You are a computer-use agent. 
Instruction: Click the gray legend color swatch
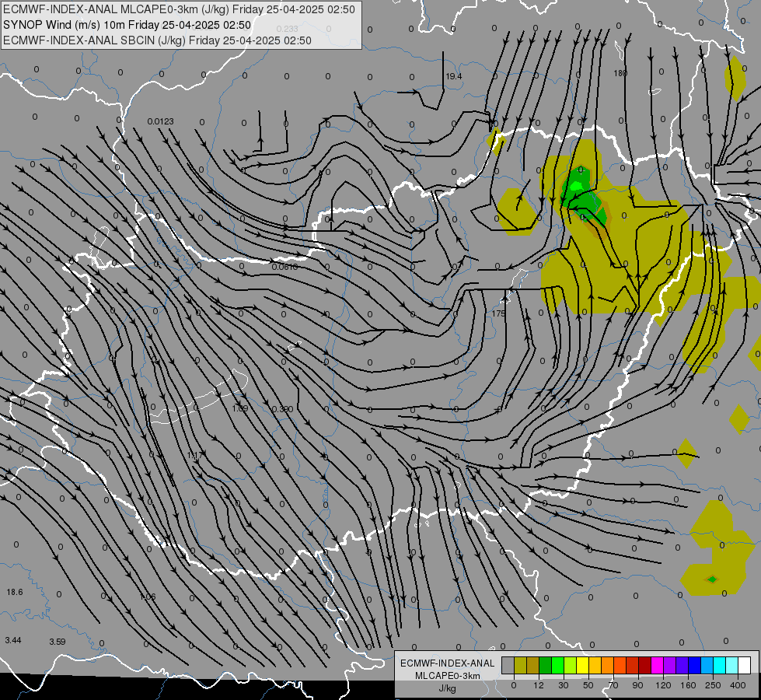(508, 665)
